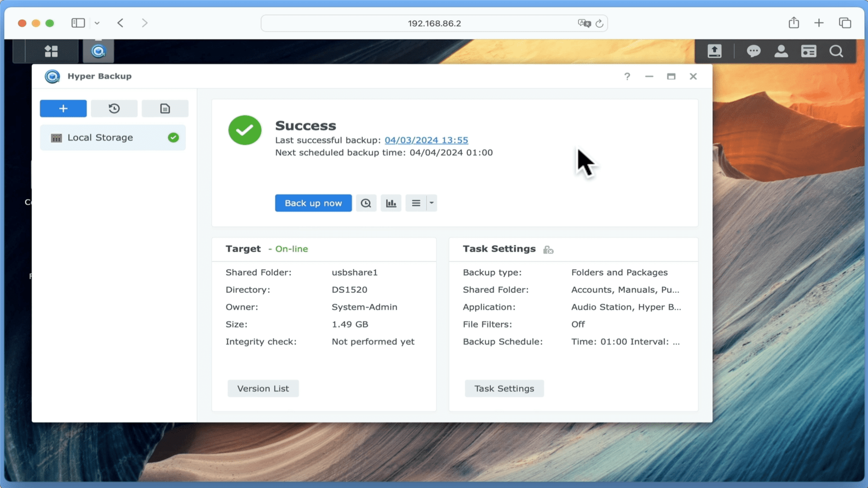Click the On-line target status text

click(x=291, y=249)
